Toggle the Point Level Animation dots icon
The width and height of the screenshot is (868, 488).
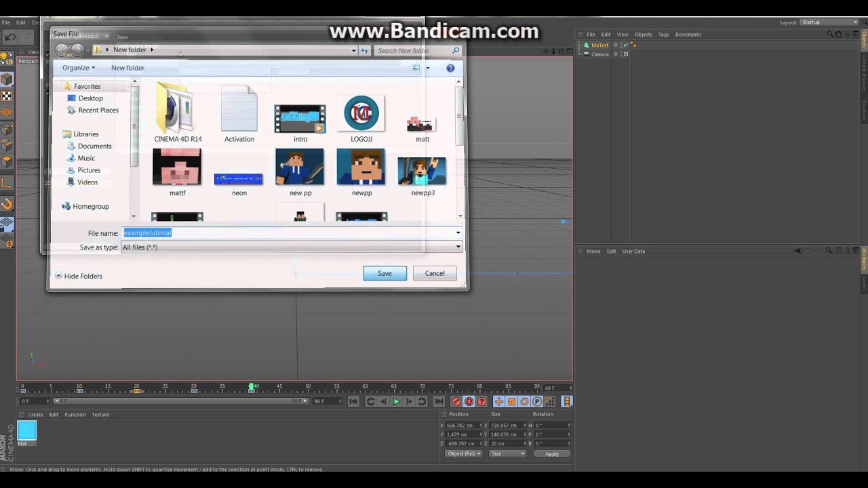[x=550, y=402]
